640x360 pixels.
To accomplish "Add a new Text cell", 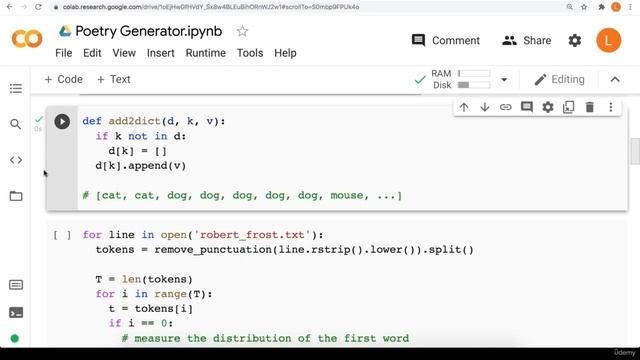I will (x=113, y=79).
